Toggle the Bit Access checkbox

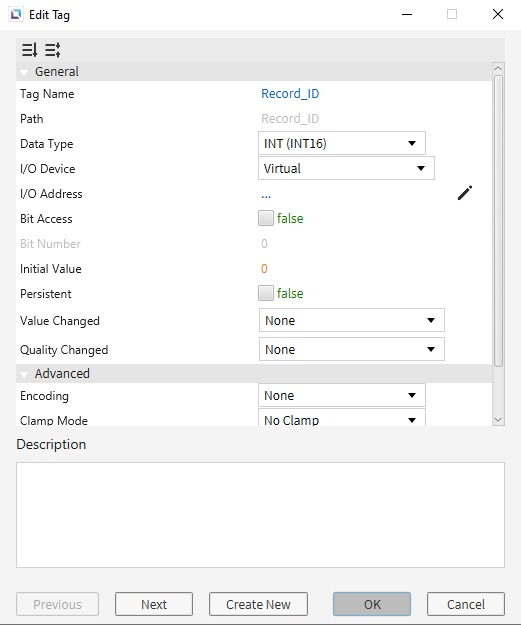point(265,218)
